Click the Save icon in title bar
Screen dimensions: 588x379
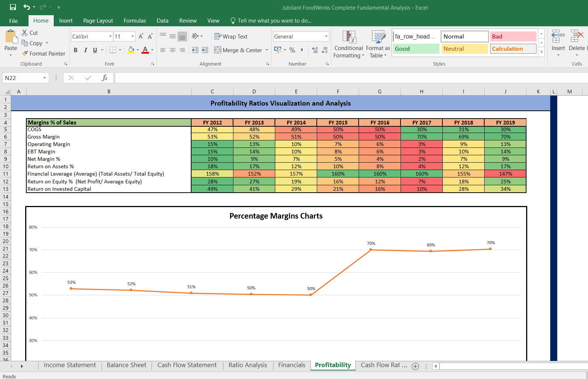coord(13,7)
